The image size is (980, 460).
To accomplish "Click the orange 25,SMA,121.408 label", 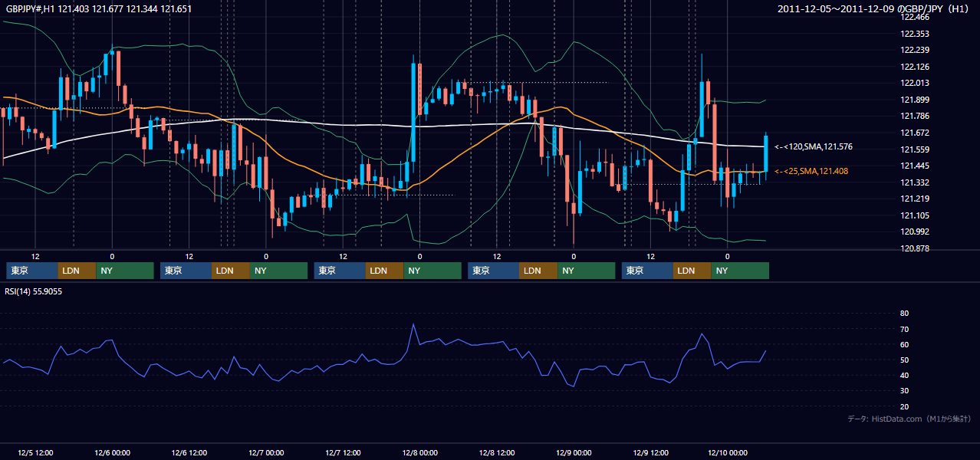I will tap(811, 171).
